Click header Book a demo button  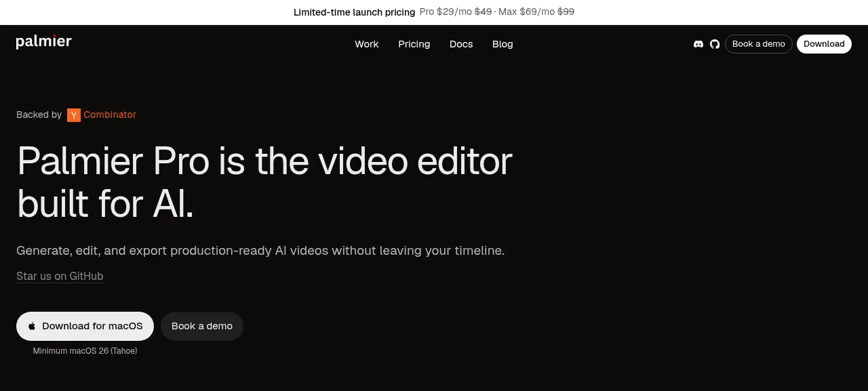pyautogui.click(x=759, y=44)
